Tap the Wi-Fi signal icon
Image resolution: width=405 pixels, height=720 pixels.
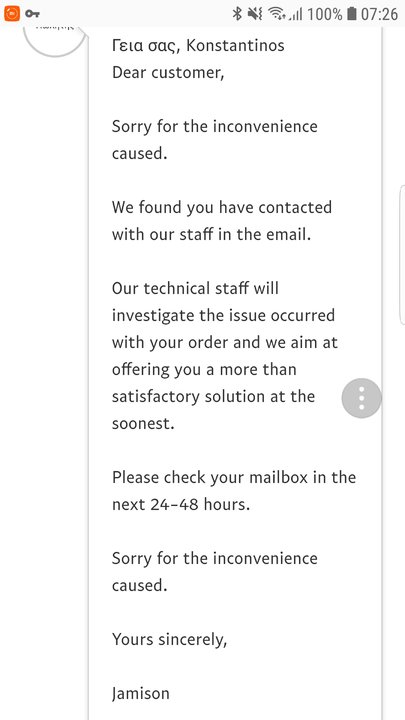pos(276,14)
